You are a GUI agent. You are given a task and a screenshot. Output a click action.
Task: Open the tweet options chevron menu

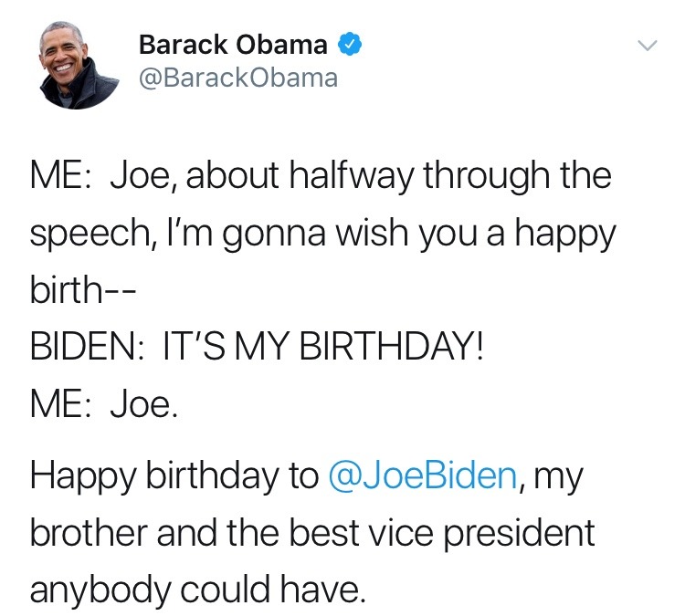pos(647,45)
